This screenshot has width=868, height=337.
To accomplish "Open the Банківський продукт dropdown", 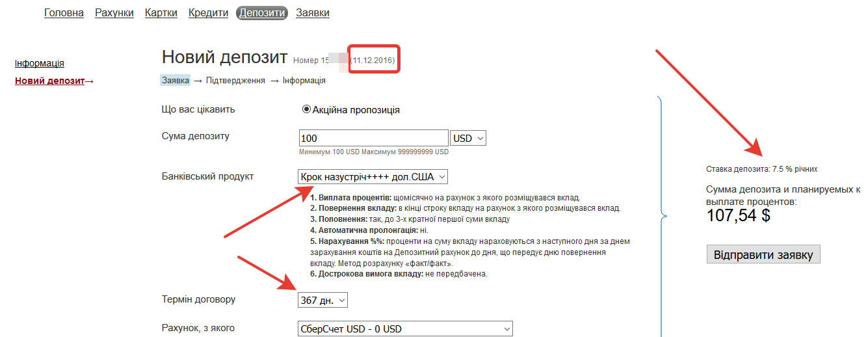I will coord(373,177).
